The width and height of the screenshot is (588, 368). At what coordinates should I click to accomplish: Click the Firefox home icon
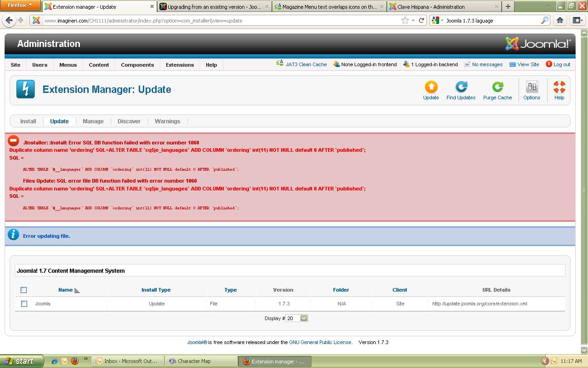click(x=560, y=20)
